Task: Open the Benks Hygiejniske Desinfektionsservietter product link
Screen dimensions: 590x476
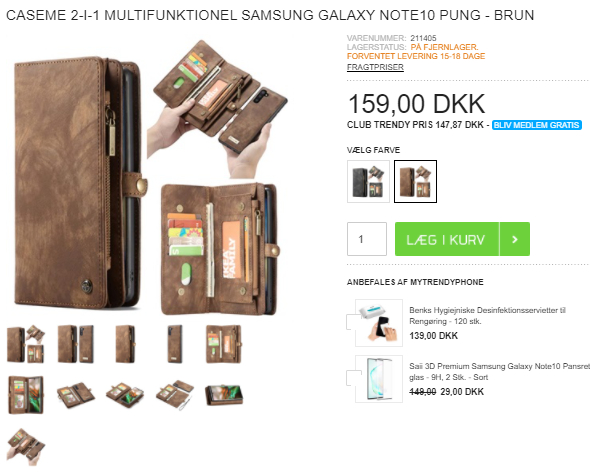Action: coord(487,316)
